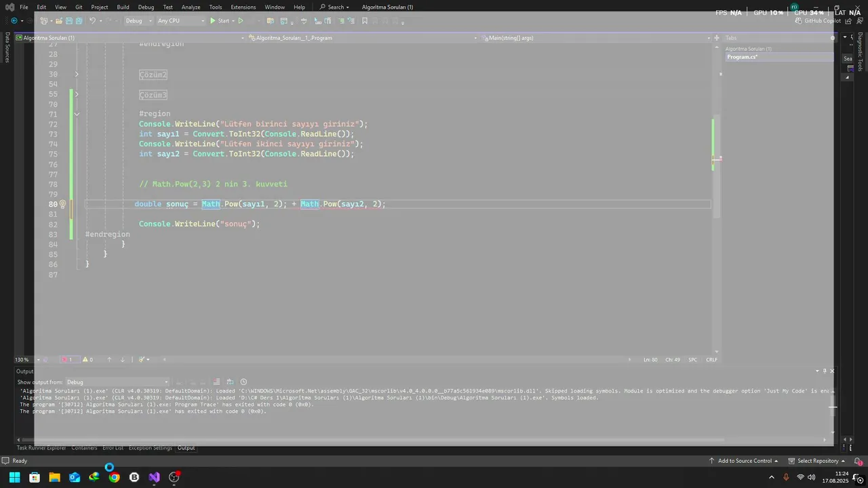
Task: Open Visual Studio from the Windows taskbar
Action: click(154, 477)
